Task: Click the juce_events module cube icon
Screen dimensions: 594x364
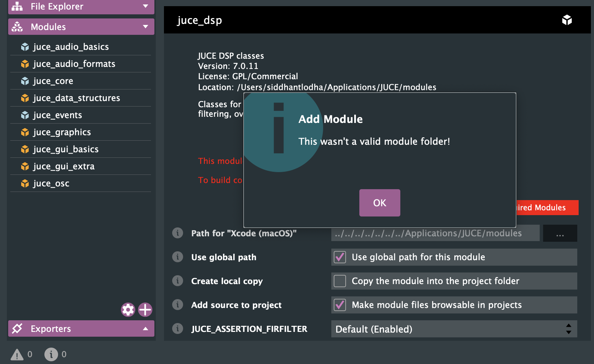Action: (x=25, y=115)
